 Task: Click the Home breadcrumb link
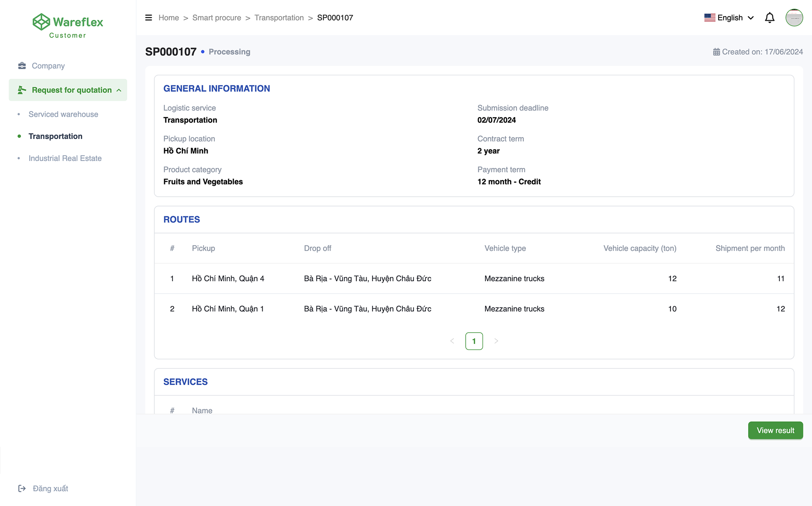[169, 18]
